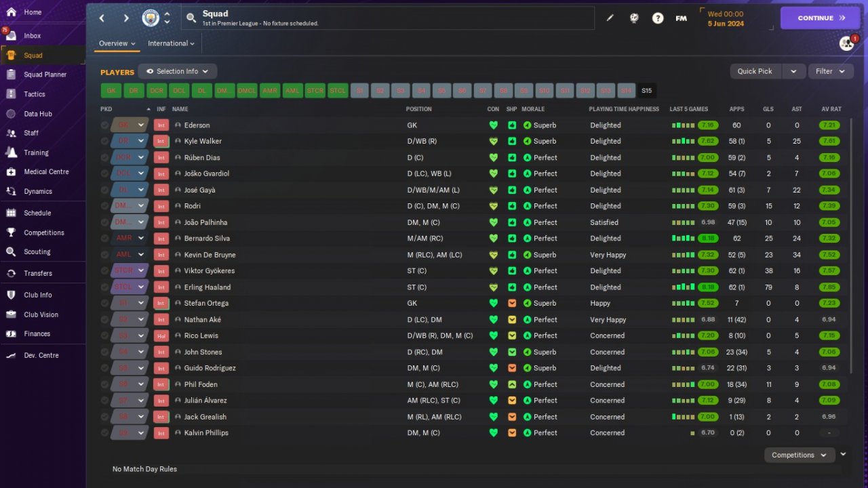Open the Dev. Centre

point(41,355)
